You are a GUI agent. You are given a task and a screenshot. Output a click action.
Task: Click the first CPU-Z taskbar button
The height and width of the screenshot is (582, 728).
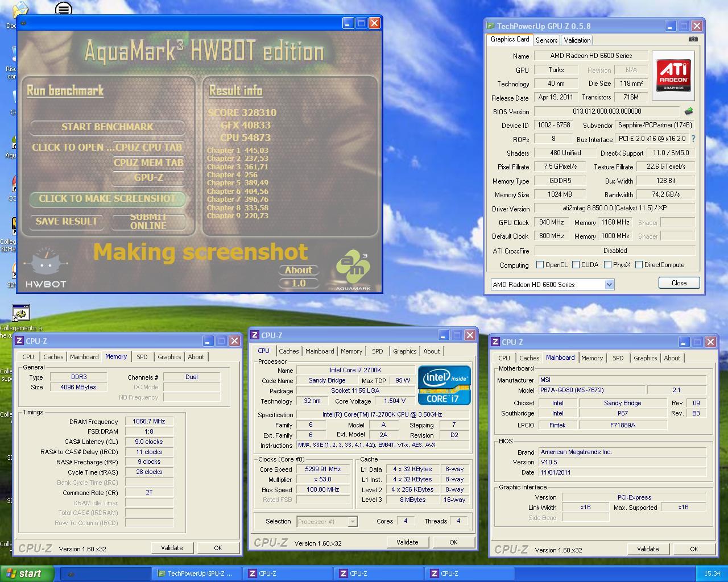pos(288,573)
